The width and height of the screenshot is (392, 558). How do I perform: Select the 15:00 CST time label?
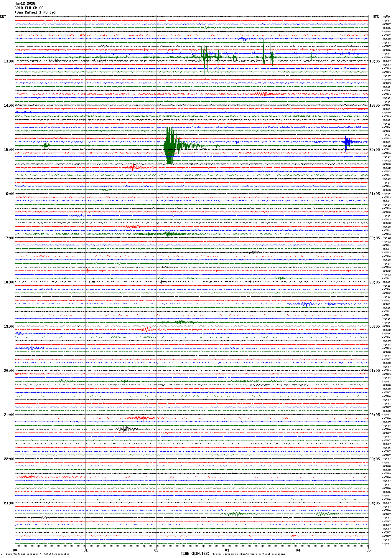9,150
